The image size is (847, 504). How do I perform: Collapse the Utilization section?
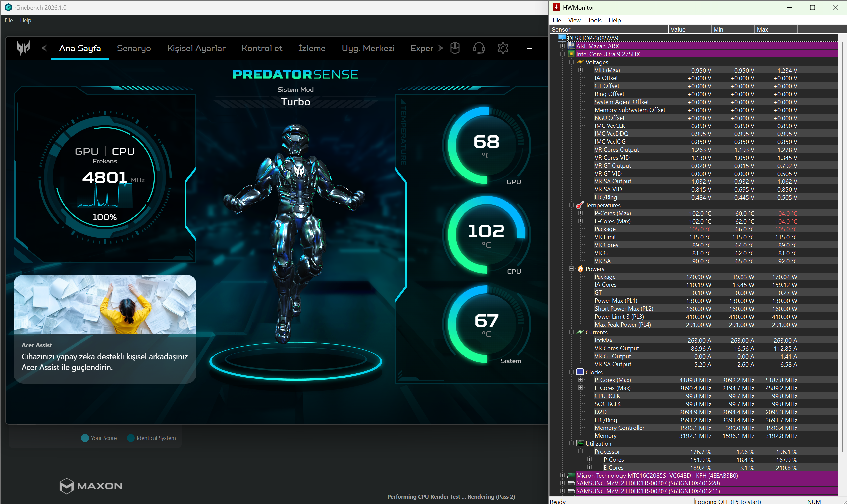(x=571, y=443)
